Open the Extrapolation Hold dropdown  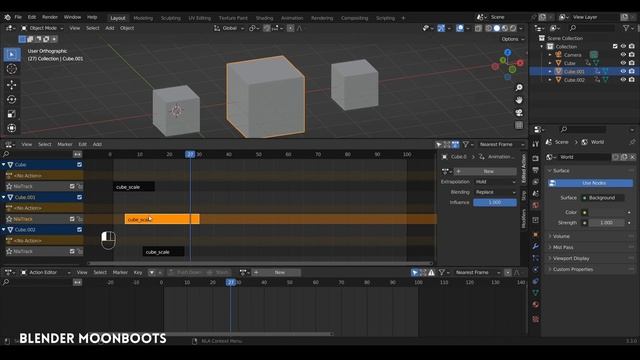pos(495,182)
